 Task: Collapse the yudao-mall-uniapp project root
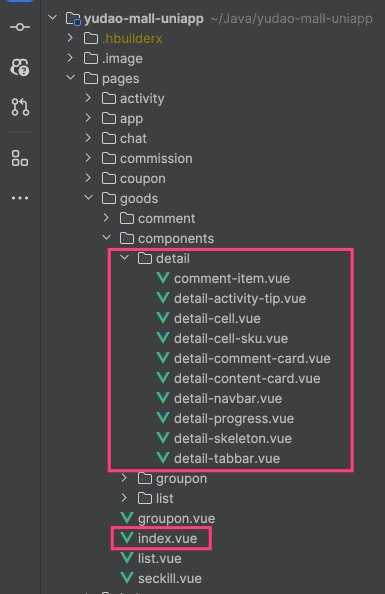pyautogui.click(x=53, y=17)
